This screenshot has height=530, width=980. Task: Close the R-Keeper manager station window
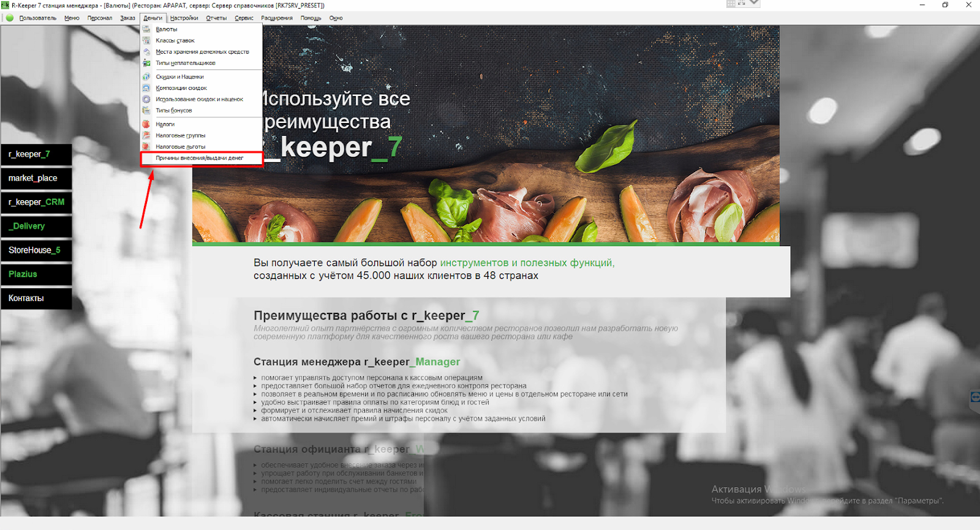pos(968,5)
